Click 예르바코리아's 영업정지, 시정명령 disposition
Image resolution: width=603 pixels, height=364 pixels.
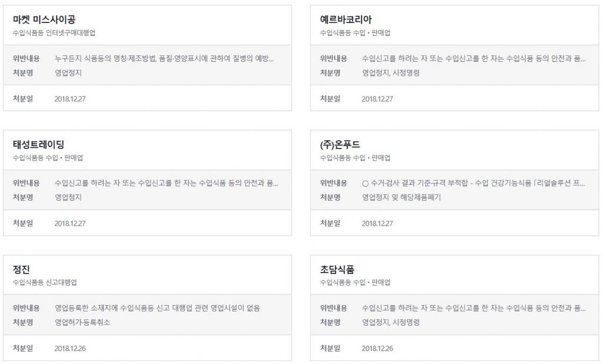(x=390, y=73)
